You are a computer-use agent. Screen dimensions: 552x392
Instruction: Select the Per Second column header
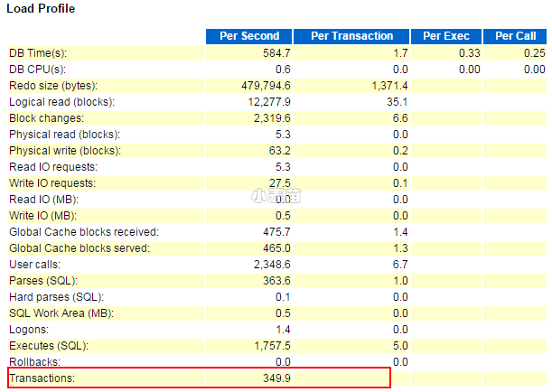(249, 36)
